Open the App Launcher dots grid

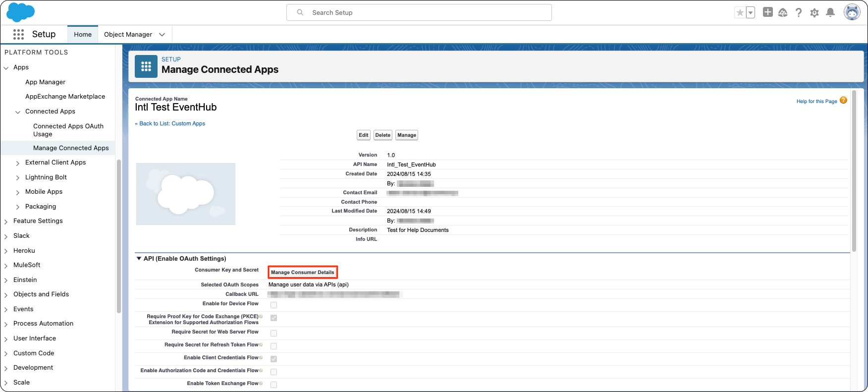pos(18,34)
